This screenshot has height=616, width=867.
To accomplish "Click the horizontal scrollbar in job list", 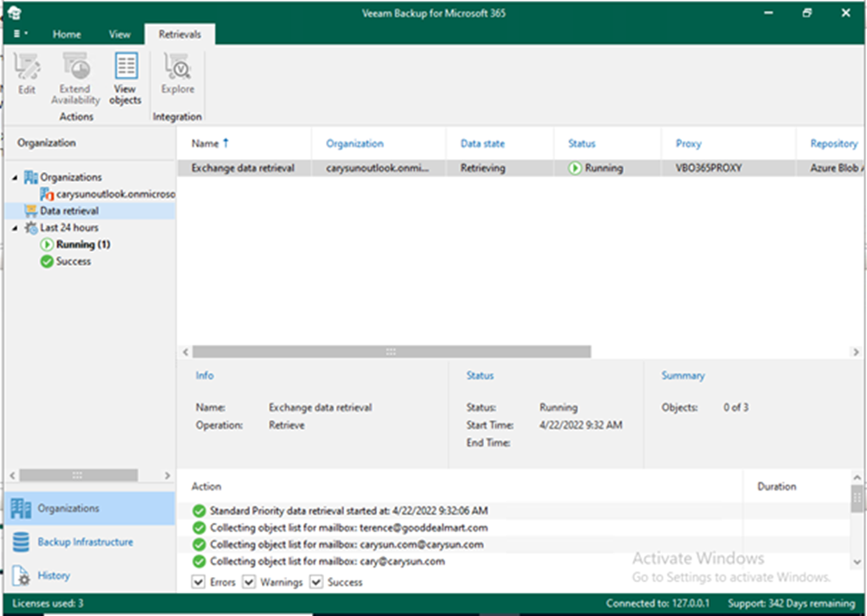I will coord(392,352).
